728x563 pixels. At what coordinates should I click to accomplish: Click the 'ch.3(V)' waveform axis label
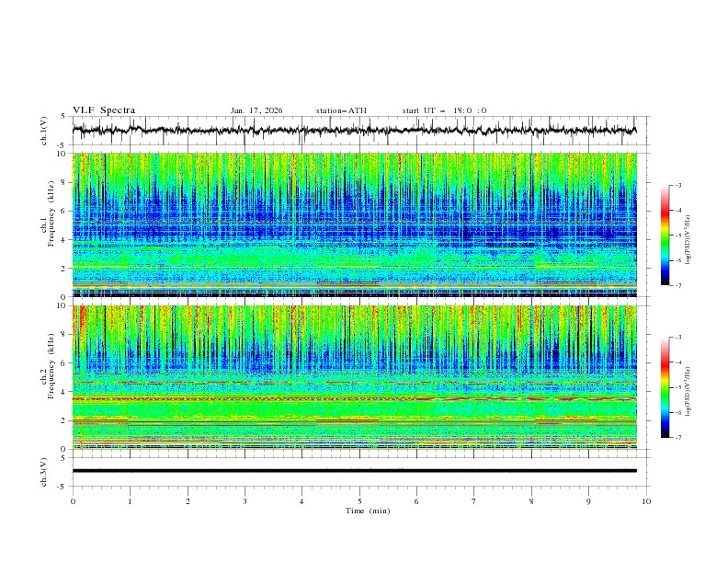44,472
